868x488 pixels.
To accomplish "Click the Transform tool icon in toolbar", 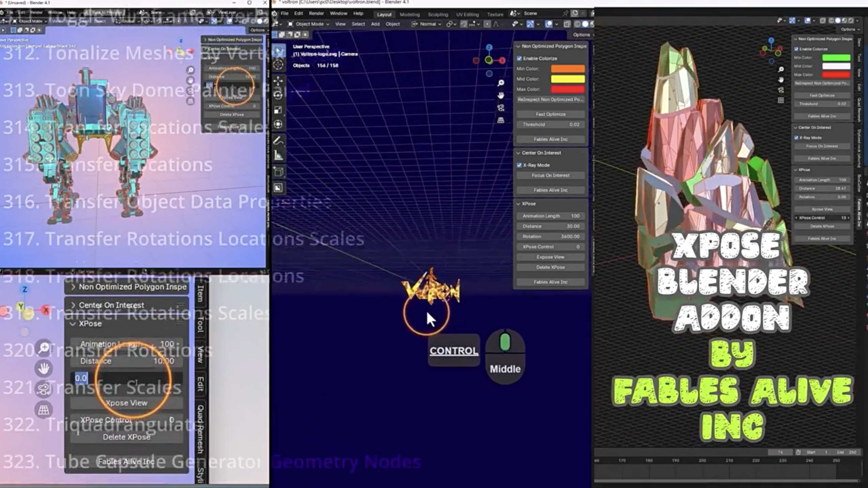I will 278,124.
